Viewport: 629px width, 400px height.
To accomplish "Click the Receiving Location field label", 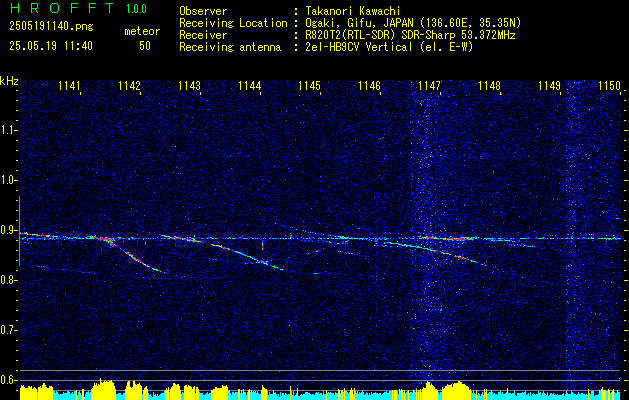I will [233, 23].
